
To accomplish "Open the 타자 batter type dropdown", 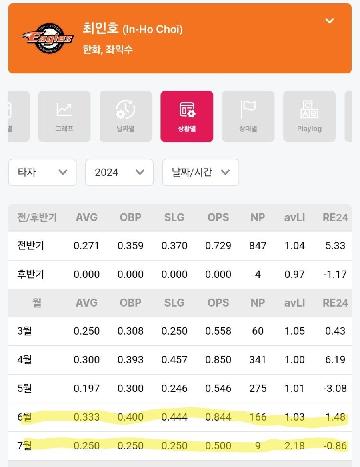I will [42, 172].
